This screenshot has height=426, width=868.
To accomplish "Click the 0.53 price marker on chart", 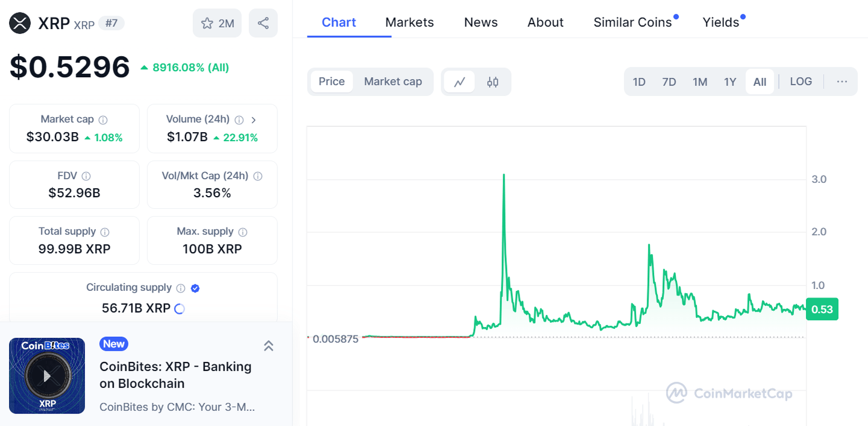I will point(822,308).
